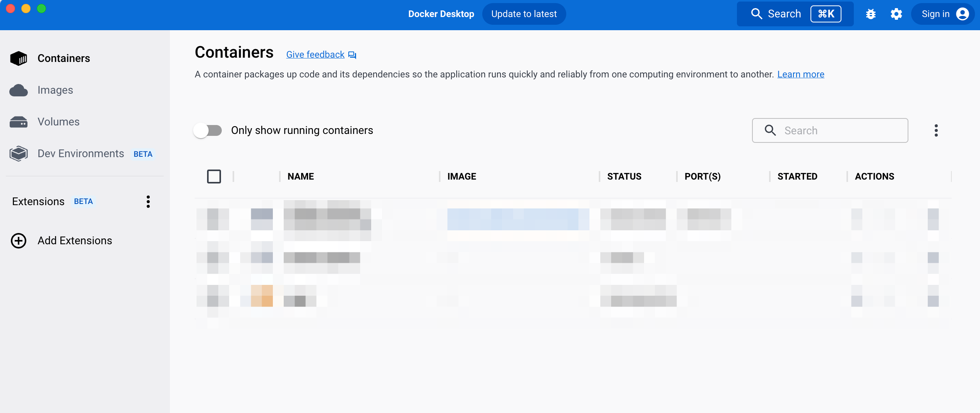Open the Volumes section icon
The height and width of the screenshot is (413, 980).
pos(19,122)
